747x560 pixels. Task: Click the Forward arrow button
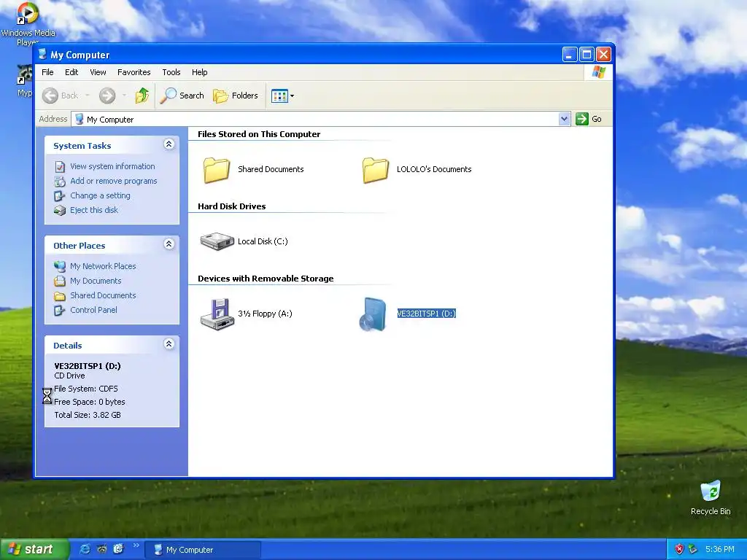click(107, 96)
